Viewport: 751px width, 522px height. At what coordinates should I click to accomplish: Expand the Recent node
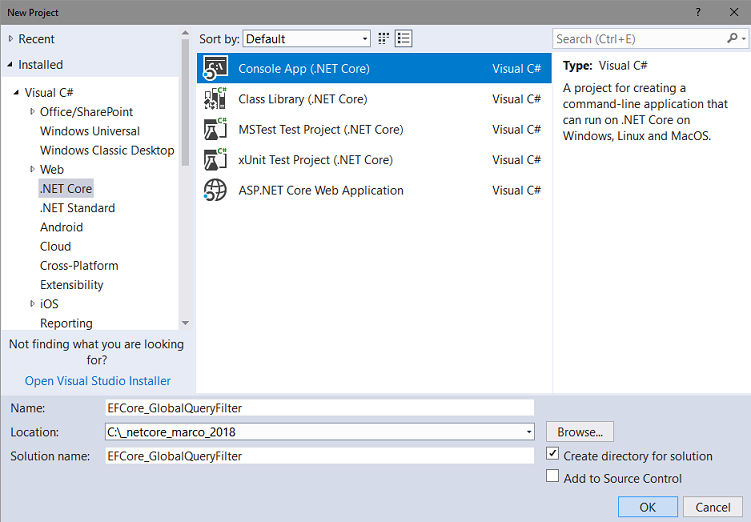11,39
